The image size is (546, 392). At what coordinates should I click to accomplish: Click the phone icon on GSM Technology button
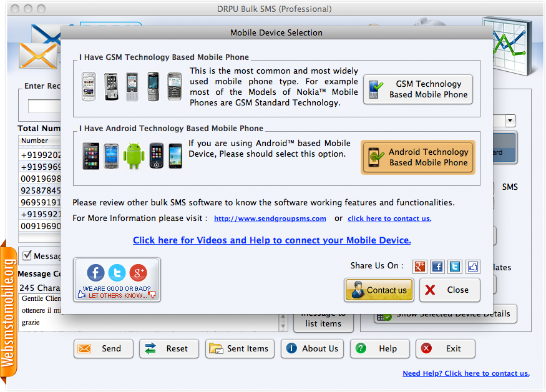[376, 89]
